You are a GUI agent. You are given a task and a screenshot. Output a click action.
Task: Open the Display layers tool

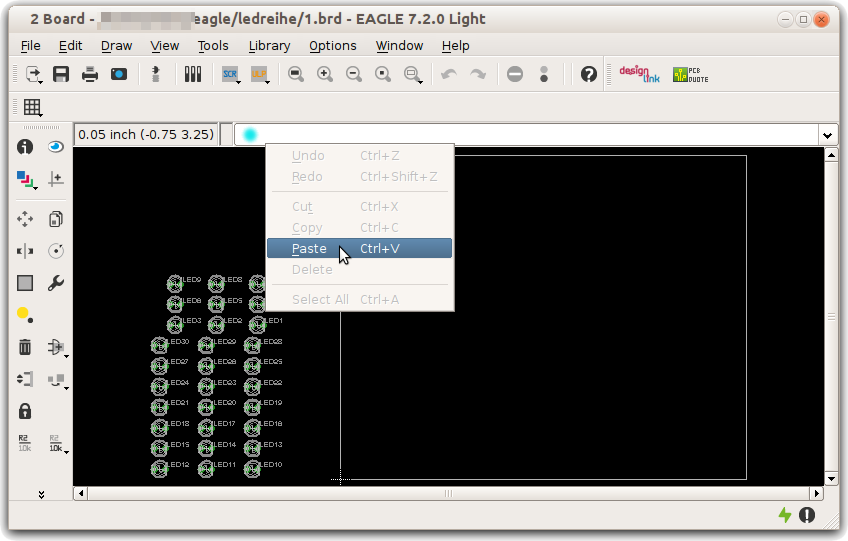point(25,179)
